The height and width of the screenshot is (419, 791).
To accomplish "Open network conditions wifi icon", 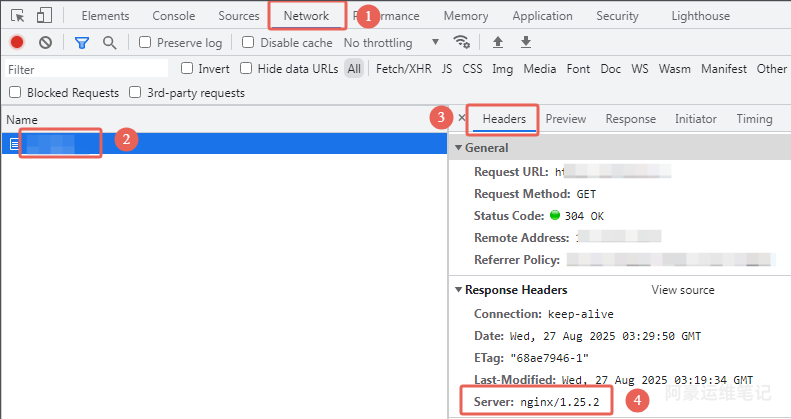I will (x=461, y=43).
